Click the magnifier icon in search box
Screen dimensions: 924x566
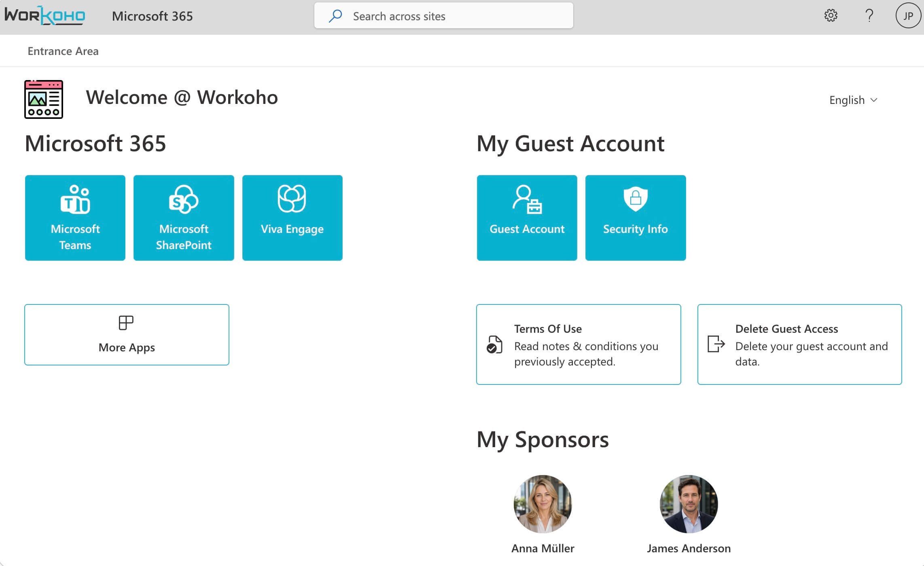tap(335, 16)
